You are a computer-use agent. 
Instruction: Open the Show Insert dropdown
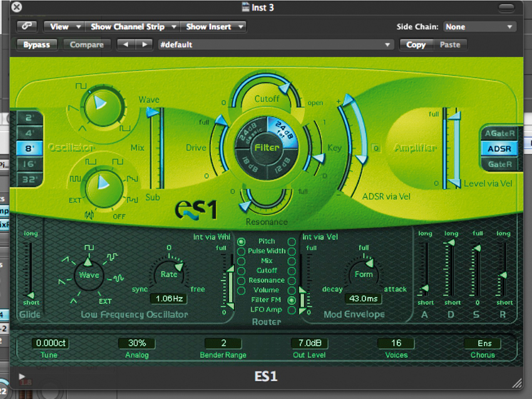[x=213, y=26]
